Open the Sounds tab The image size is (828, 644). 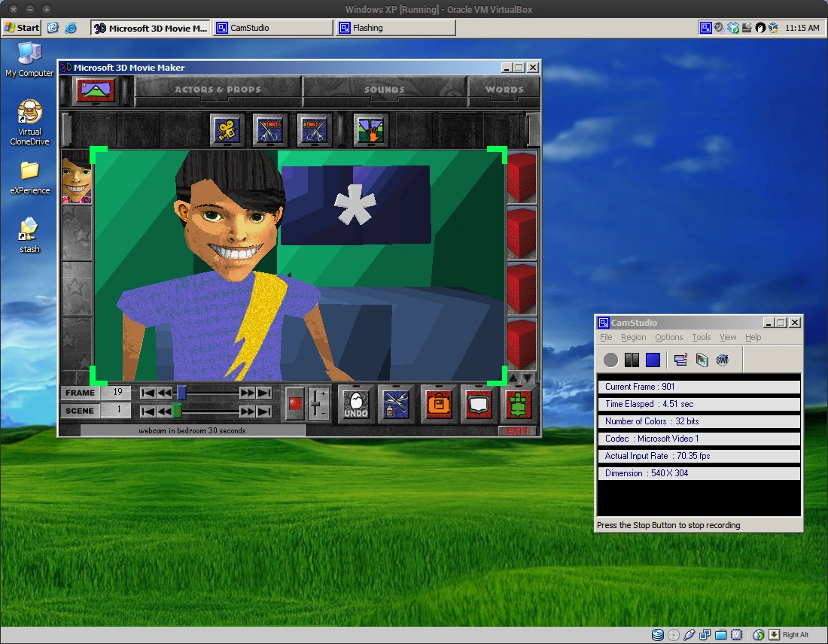pos(385,90)
